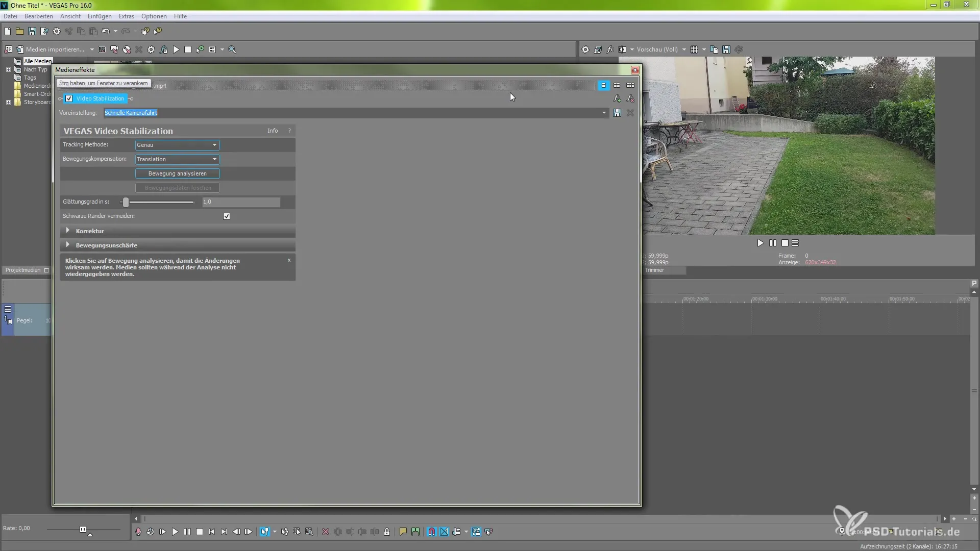Open project properties gear in main toolbar
This screenshot has width=980, height=551.
(57, 31)
